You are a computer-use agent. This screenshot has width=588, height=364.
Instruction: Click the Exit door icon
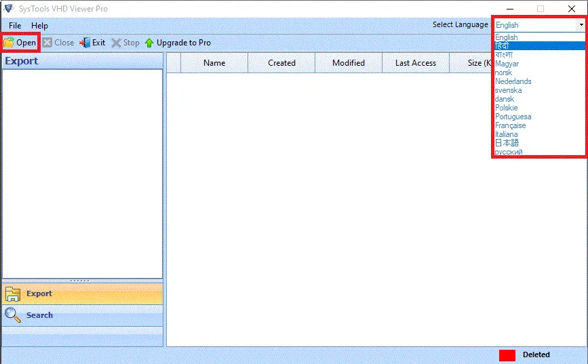click(x=85, y=43)
